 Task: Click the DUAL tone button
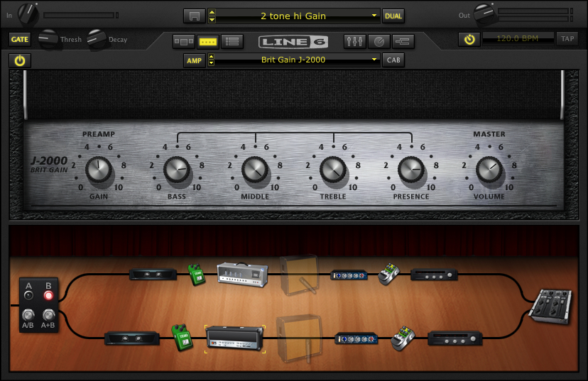[x=393, y=16]
